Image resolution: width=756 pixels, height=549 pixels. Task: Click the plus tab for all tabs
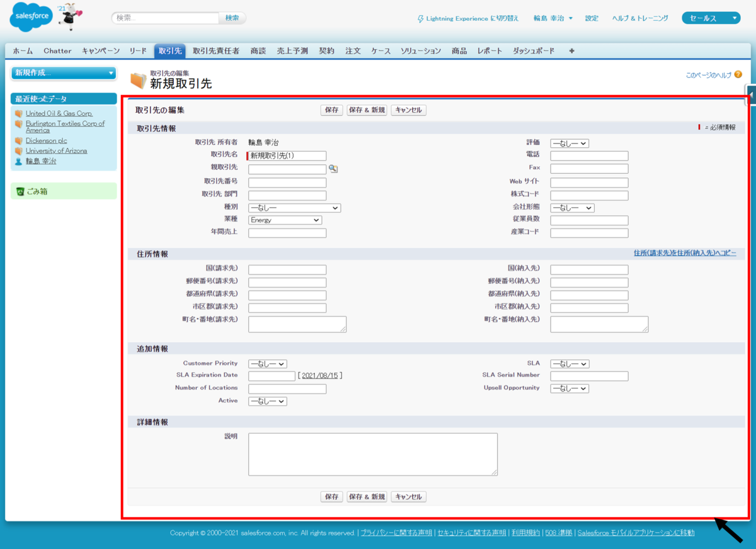point(571,51)
